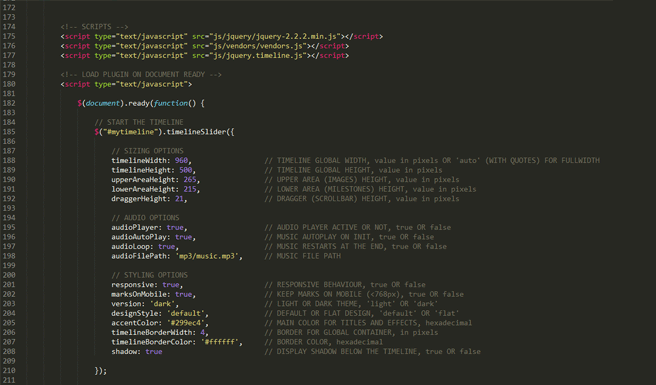Click the timelineBorderWidth value 4
The height and width of the screenshot is (385, 656).
[x=202, y=333]
